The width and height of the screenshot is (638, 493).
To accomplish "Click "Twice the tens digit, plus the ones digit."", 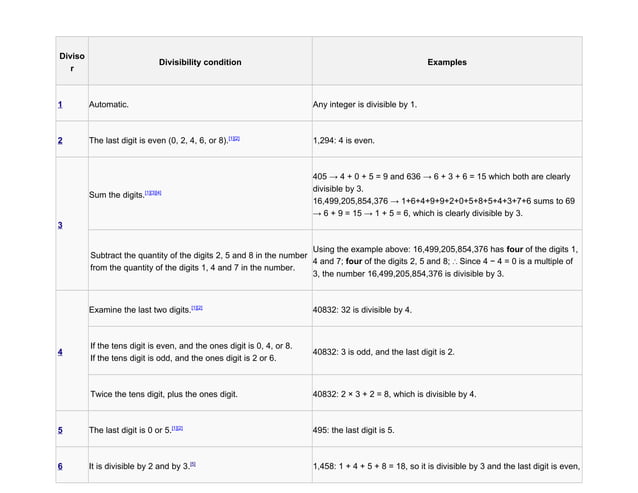I will [163, 394].
